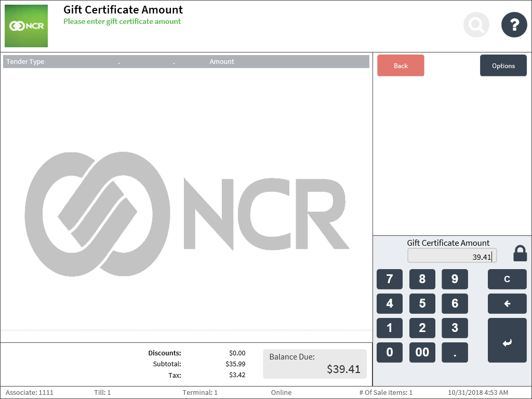The image size is (532, 399).
Task: Tap keypad digit 7
Action: point(390,279)
